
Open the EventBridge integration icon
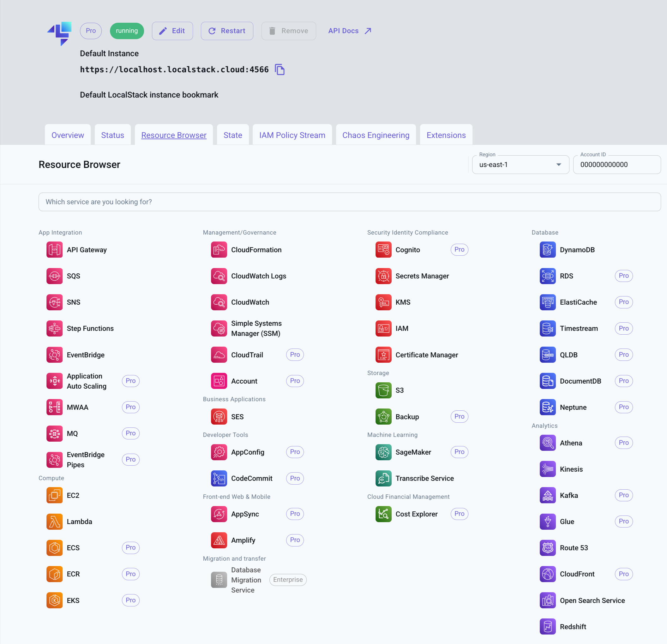click(x=55, y=355)
